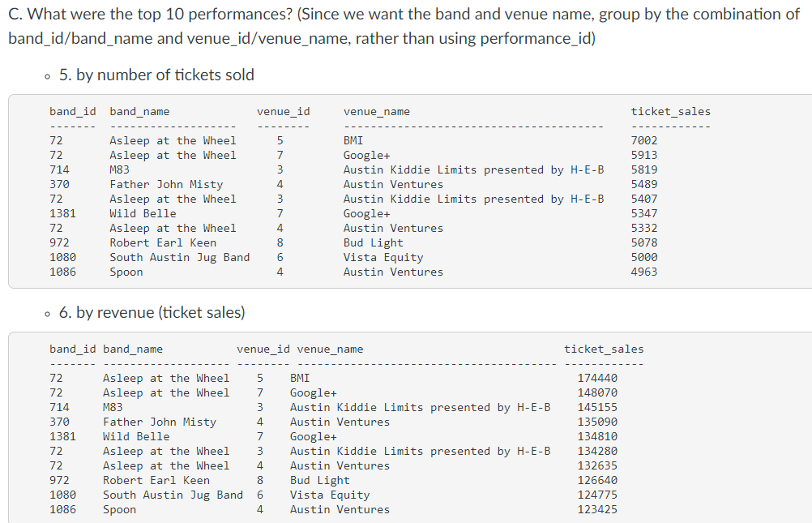Click 'Spoon' in the first table
This screenshot has width=812, height=523.
coord(126,272)
